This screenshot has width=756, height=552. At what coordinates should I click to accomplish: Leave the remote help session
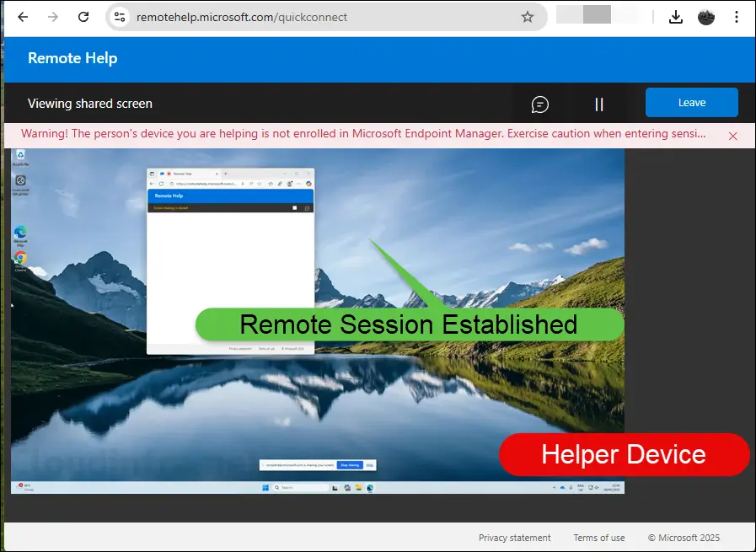click(691, 103)
